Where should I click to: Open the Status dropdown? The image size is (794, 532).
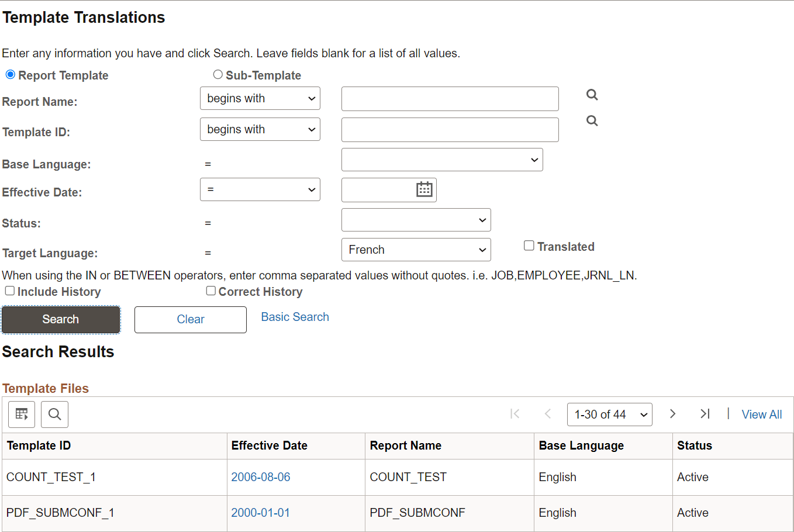pyautogui.click(x=416, y=219)
